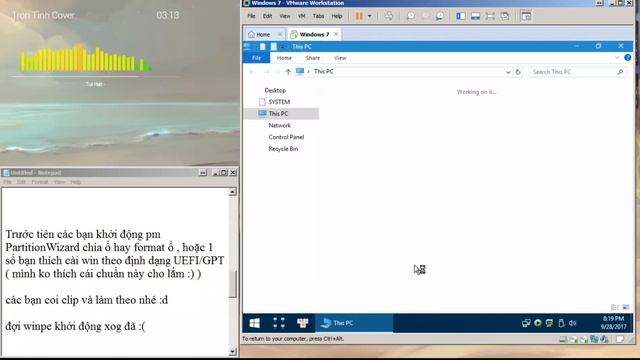Click Notepad scrollbar up arrow

[x=233, y=192]
